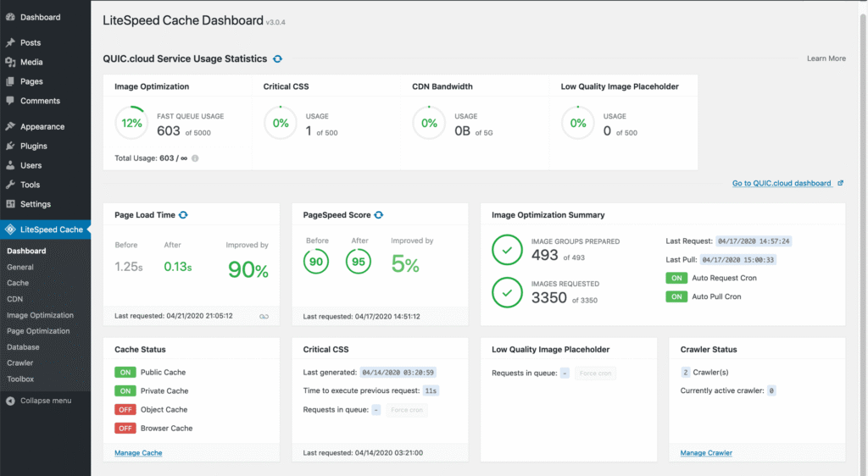This screenshot has height=476, width=868.
Task: Click the 0% CDN Bandwidth usage ring
Action: [x=429, y=124]
